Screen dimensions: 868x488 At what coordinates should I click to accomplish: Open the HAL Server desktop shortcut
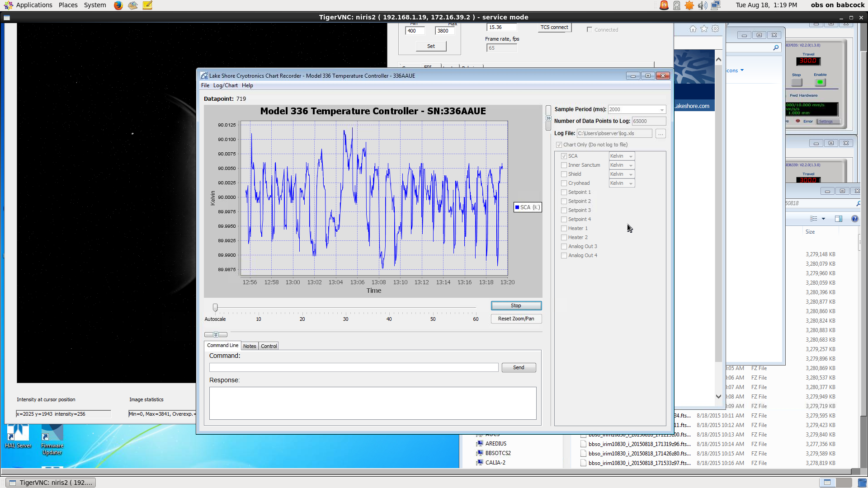(x=18, y=436)
